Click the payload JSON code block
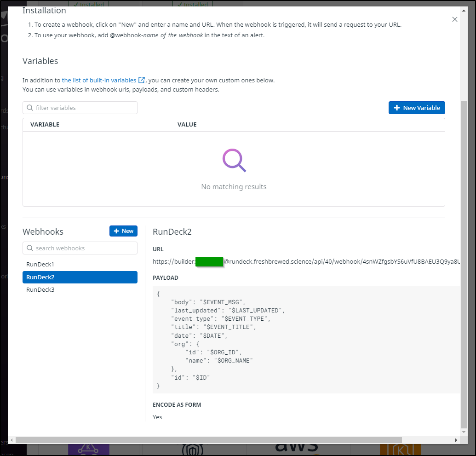 coord(306,340)
